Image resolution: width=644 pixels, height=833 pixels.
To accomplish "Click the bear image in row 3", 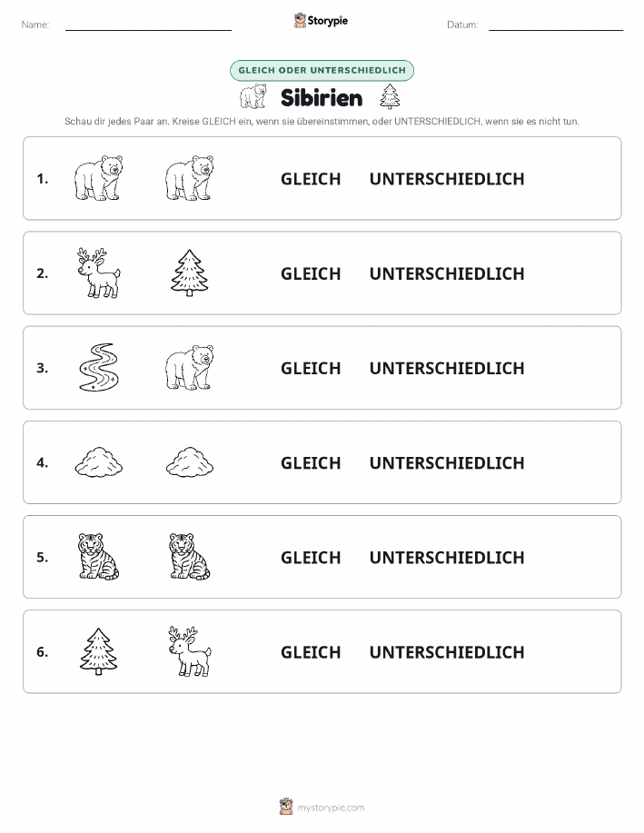I will point(190,367).
